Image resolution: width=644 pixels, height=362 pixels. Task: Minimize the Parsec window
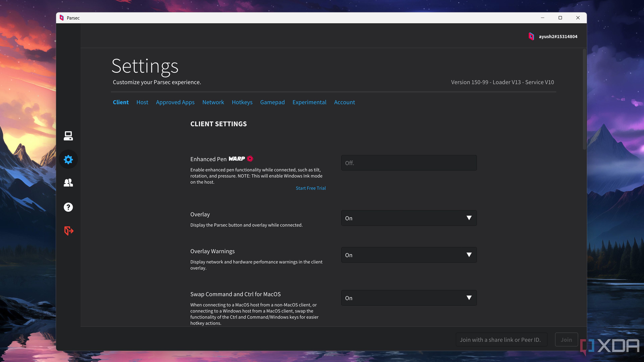(543, 18)
